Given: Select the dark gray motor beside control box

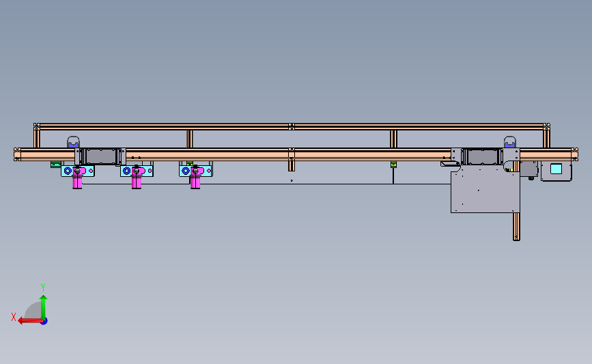Looking at the screenshot, I should (529, 169).
